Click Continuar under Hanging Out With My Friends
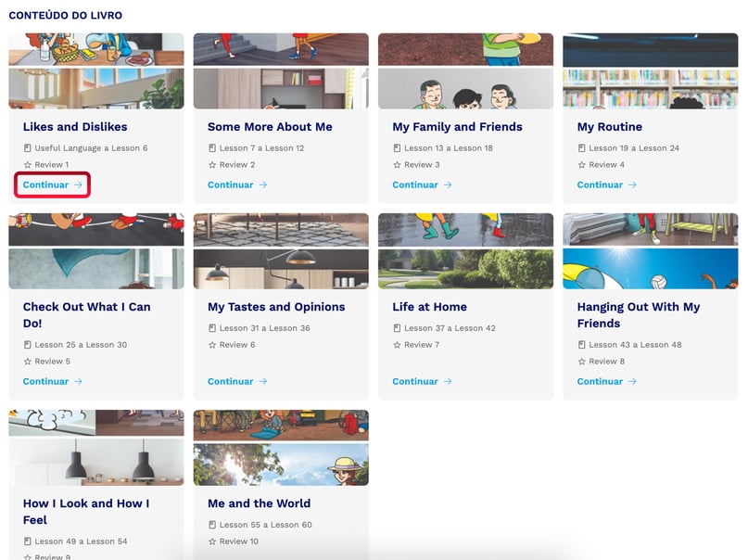The height and width of the screenshot is (560, 748). point(606,381)
